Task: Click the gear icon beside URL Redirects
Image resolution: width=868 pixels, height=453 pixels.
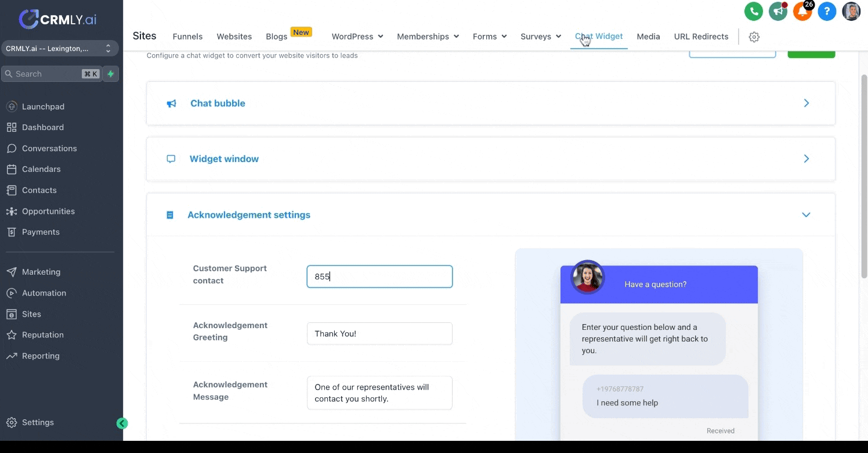Action: click(754, 37)
